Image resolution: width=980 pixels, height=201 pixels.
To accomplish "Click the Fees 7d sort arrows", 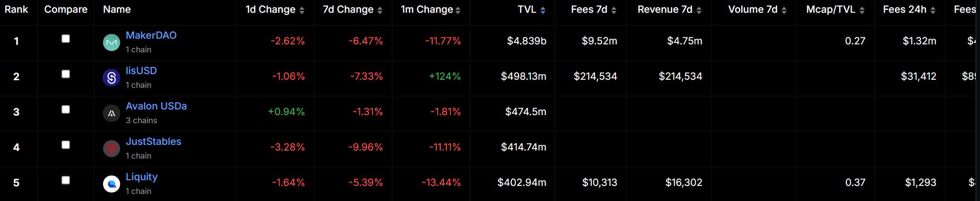I will [614, 10].
